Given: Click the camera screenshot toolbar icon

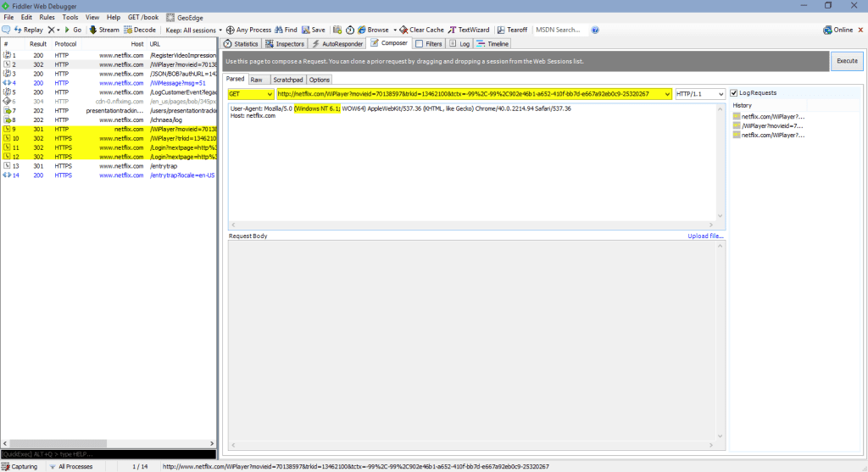Looking at the screenshot, I should tap(337, 30).
